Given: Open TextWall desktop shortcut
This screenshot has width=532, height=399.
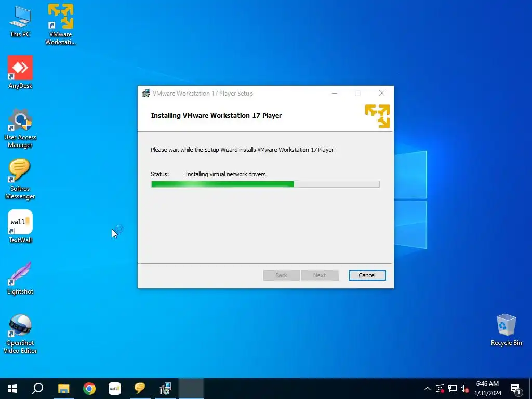Looking at the screenshot, I should tap(20, 227).
